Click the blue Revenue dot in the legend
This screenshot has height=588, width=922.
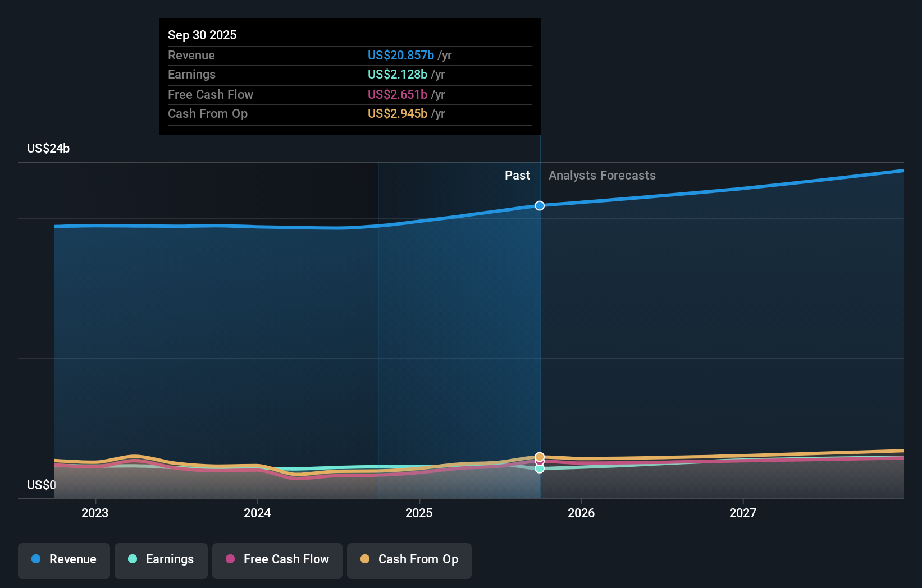[x=36, y=559]
